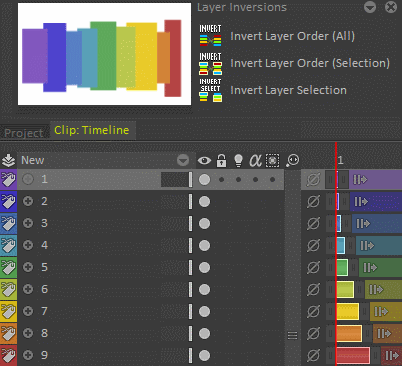This screenshot has height=366, width=402.
Task: Click the Invert Select icon
Action: 210,90
